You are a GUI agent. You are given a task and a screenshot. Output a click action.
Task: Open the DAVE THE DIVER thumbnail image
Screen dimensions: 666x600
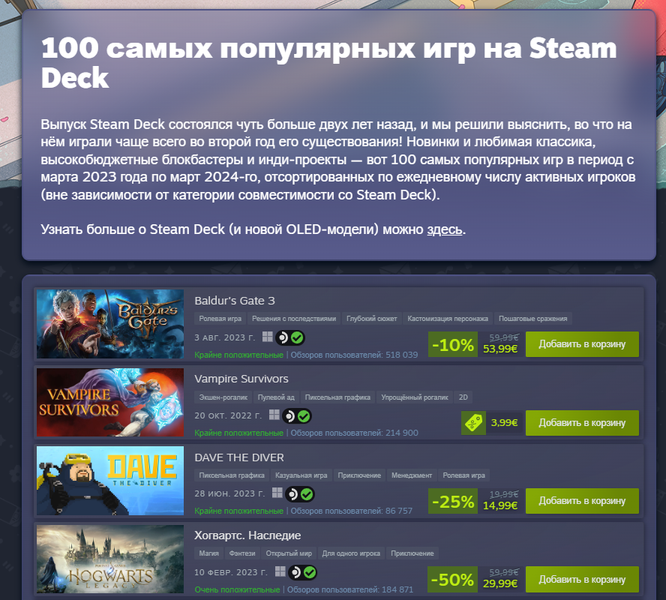[110, 481]
